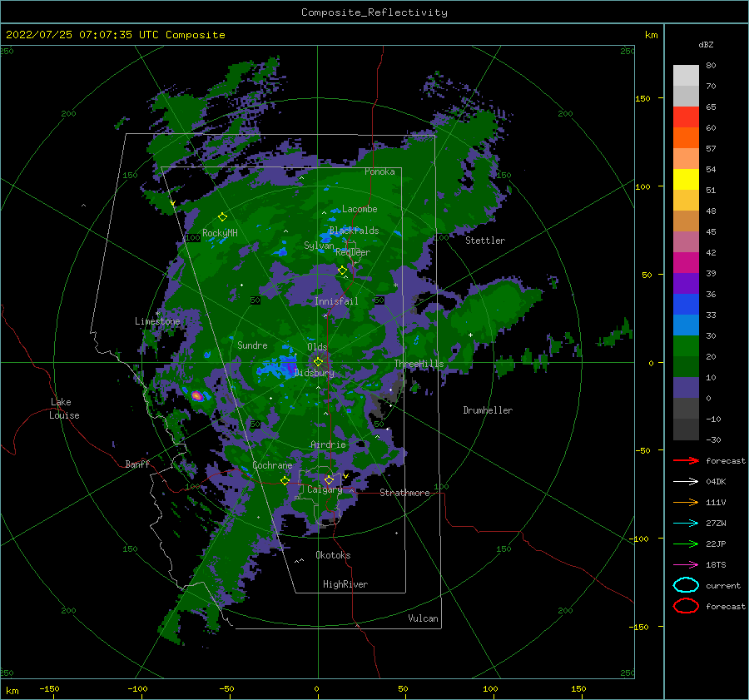Select the Ponoka label
This screenshot has width=749, height=700.
click(x=379, y=171)
